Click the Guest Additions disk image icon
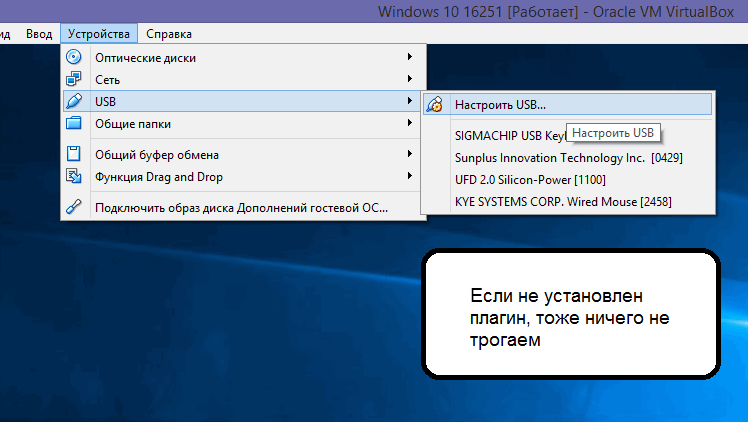This screenshot has height=422, width=748. tap(73, 206)
